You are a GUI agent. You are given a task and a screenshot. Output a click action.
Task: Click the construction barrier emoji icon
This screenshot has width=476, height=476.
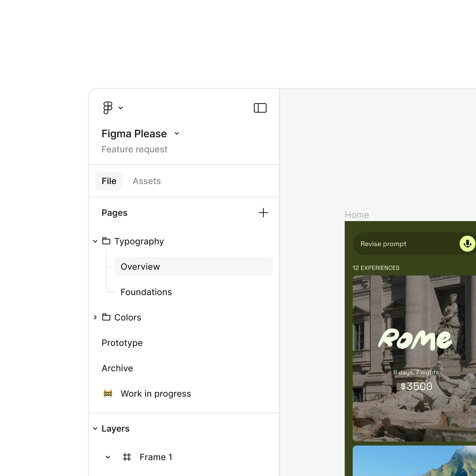point(108,393)
